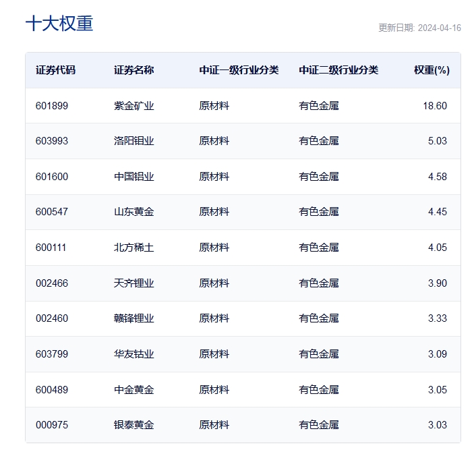The width and height of the screenshot is (476, 452).
Task: Open the 银泰黄金 stock name
Action: click(134, 425)
